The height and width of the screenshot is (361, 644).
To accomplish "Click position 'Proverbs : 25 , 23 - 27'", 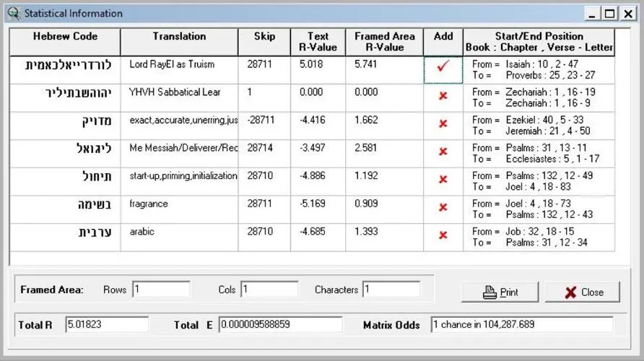I will coord(550,76).
